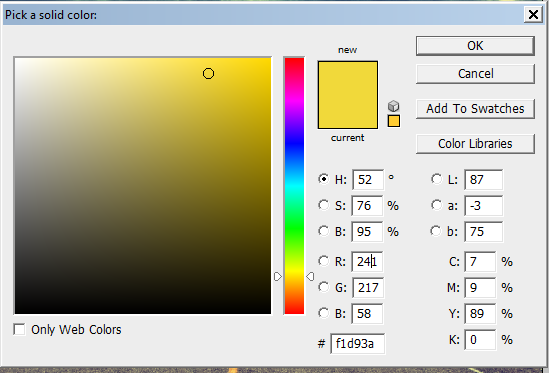549x373 pixels.
Task: Click the vertical hue slider bar
Action: click(294, 186)
